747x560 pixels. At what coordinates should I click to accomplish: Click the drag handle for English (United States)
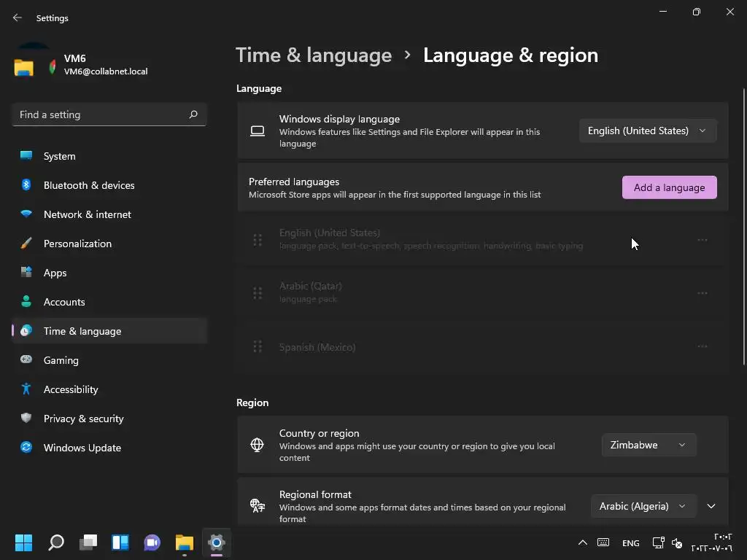[x=258, y=240]
